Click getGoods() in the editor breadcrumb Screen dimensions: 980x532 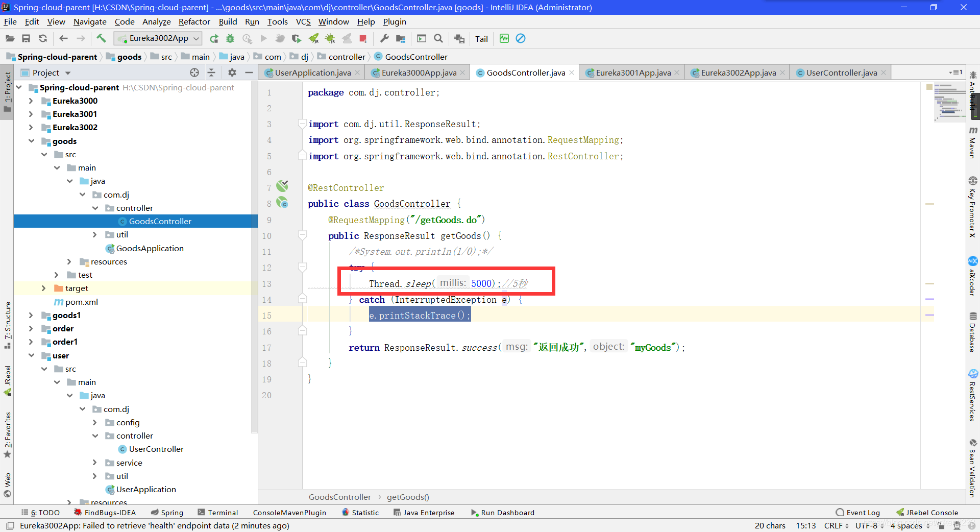tap(408, 497)
